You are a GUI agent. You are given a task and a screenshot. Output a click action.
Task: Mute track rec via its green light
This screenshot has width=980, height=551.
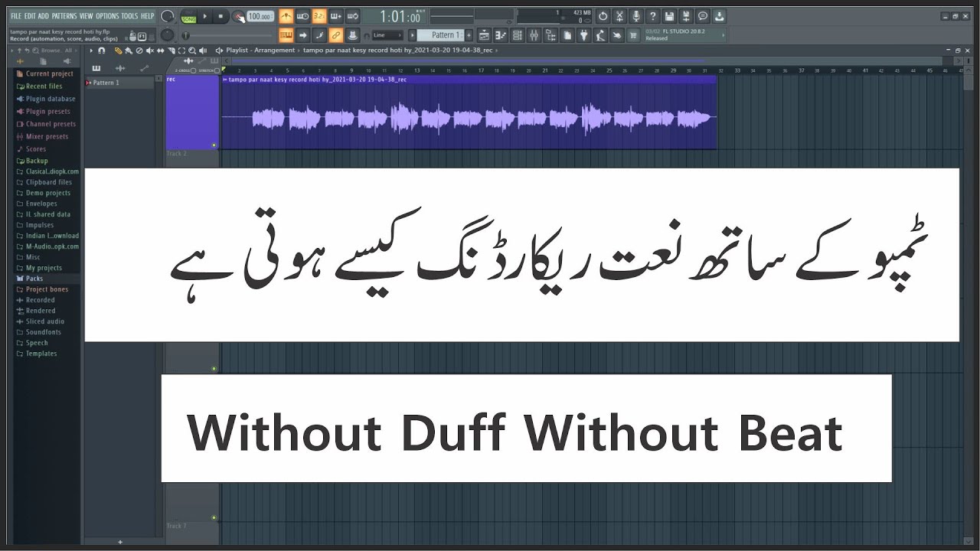point(214,145)
